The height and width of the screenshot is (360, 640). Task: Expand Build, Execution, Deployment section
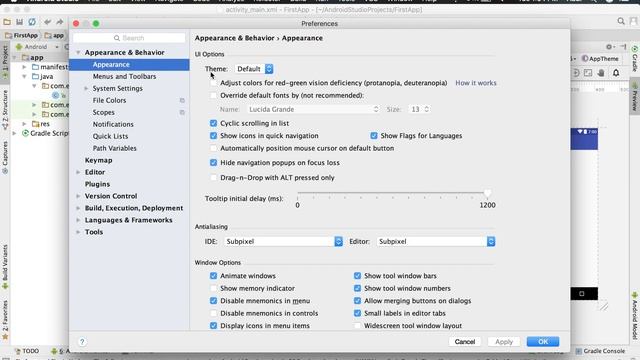78,208
